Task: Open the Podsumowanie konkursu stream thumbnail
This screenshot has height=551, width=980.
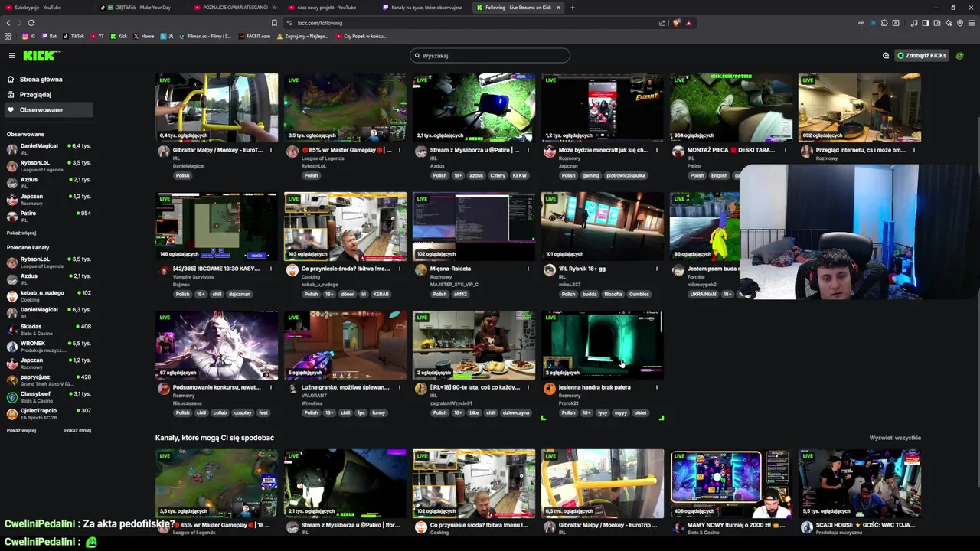Action: 217,345
